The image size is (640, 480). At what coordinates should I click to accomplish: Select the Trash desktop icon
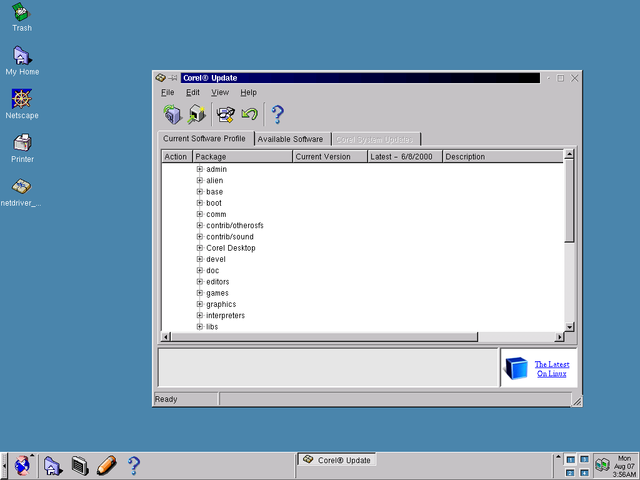coord(22,17)
